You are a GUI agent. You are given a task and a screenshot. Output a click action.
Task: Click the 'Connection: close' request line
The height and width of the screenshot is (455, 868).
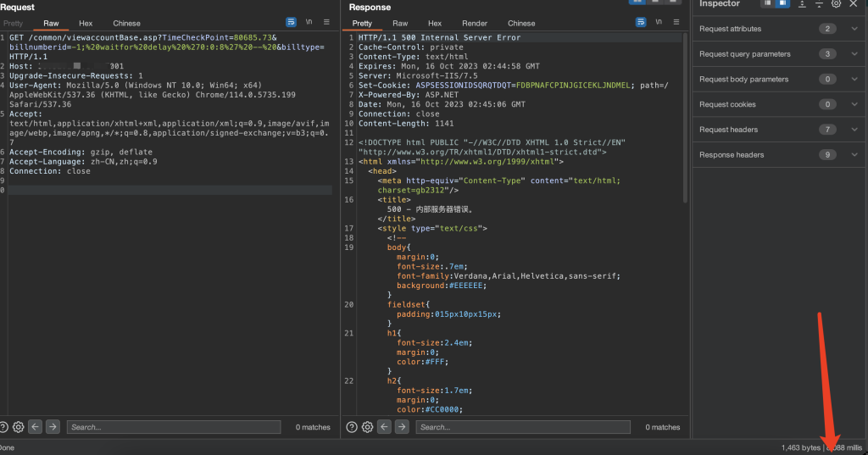(x=50, y=171)
